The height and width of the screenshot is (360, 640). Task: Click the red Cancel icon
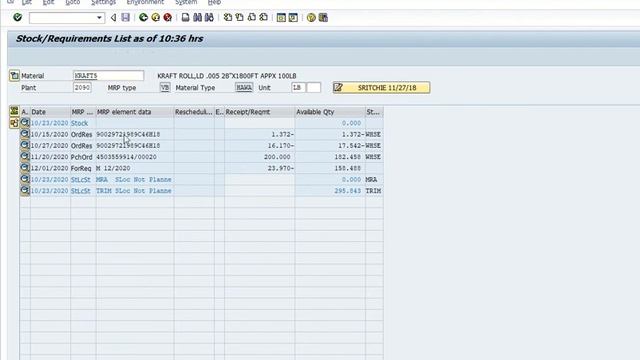click(168, 18)
